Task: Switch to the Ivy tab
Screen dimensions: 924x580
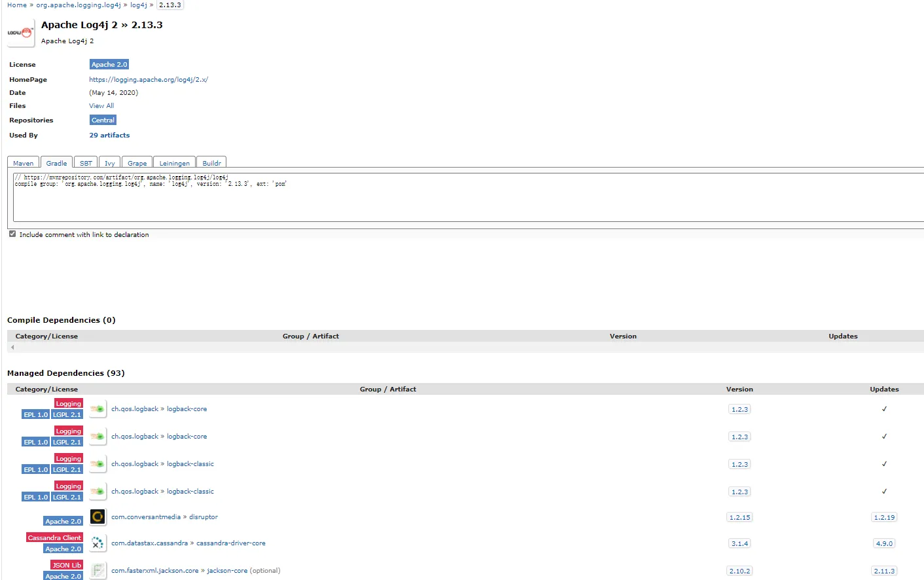Action: [x=110, y=163]
